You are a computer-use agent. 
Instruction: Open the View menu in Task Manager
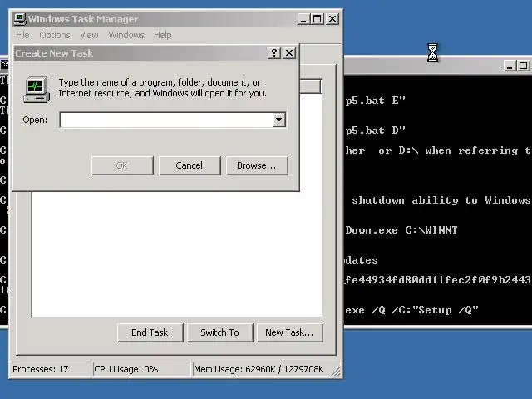[89, 35]
